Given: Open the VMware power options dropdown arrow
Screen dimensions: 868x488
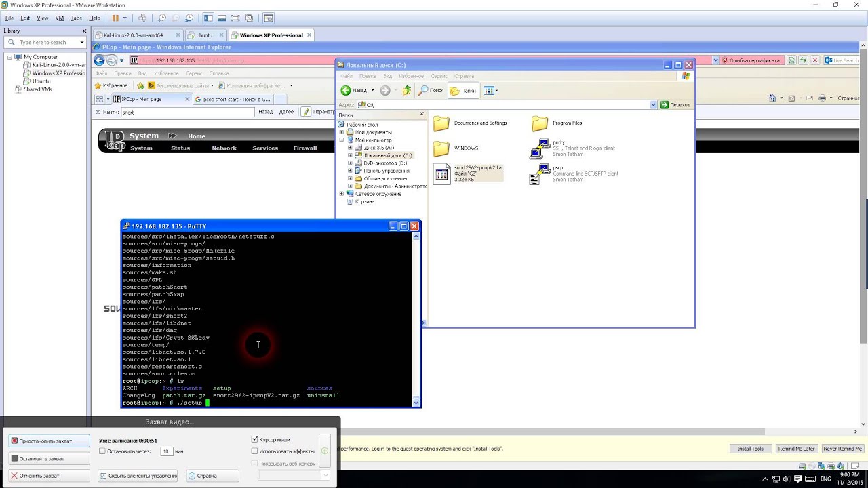Looking at the screenshot, I should (x=125, y=18).
